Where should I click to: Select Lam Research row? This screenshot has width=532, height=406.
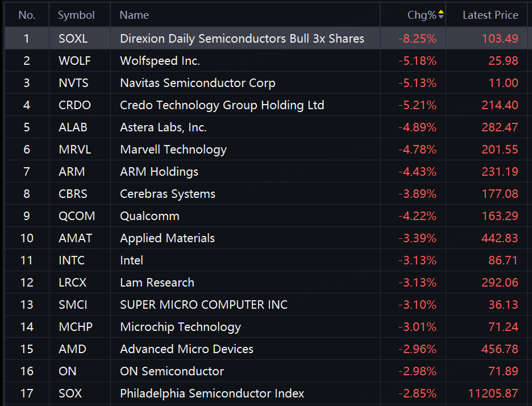266,283
